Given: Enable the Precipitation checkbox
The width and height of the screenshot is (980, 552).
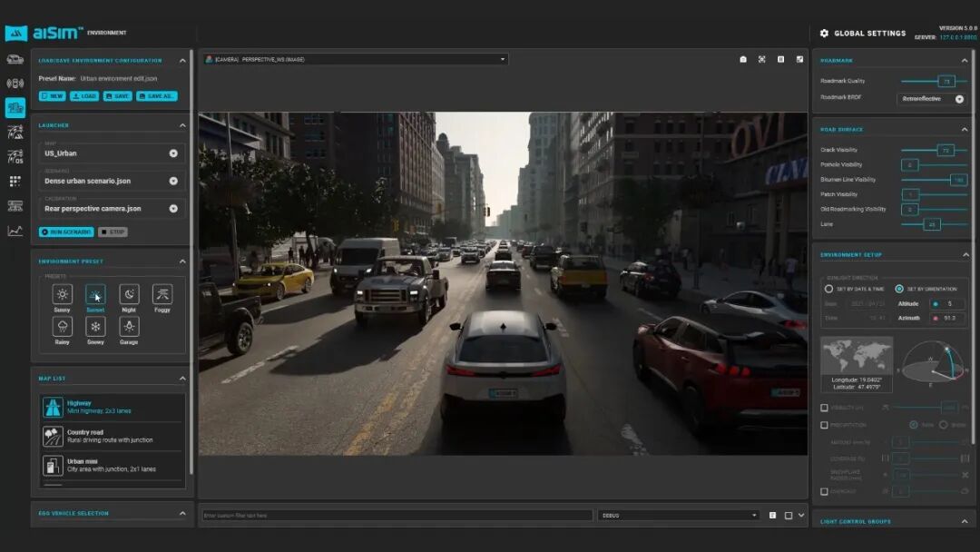Looking at the screenshot, I should [x=824, y=425].
